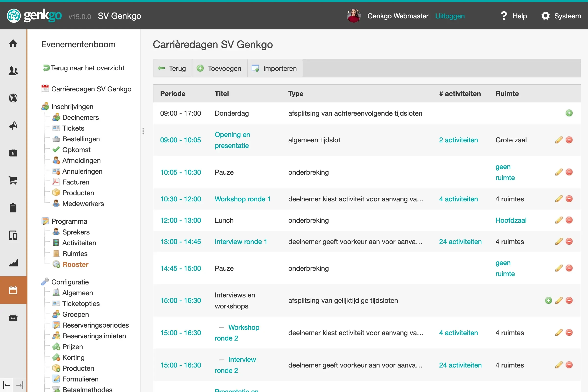Screen dimensions: 588x392
Task: Expand the sidebar with the right arrow button
Action: pyautogui.click(x=20, y=385)
